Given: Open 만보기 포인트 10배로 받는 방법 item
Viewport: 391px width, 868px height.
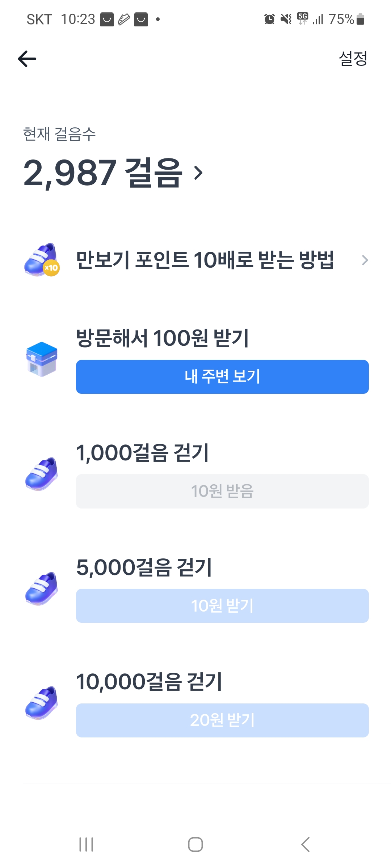Looking at the screenshot, I should coord(205,260).
